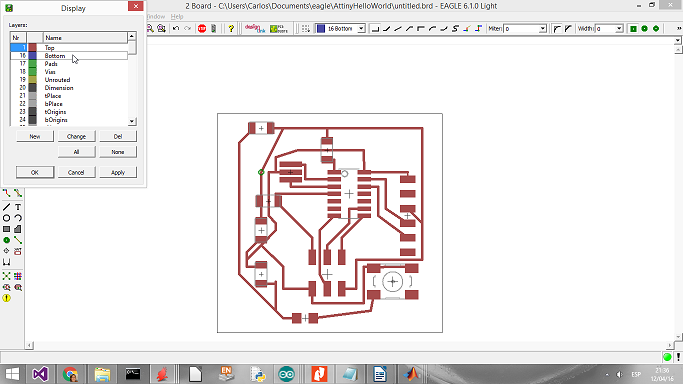Select the Dimension tool
This screenshot has height=384, width=683.
click(x=6, y=262)
